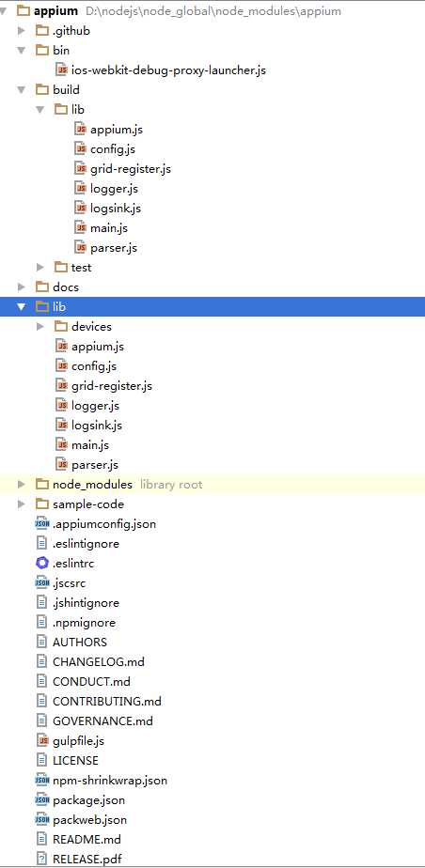Screen dimensions: 425x868
Task: Click the JS icon of ios-webkit-debug-proxy-launcher.js
Action: pos(61,70)
